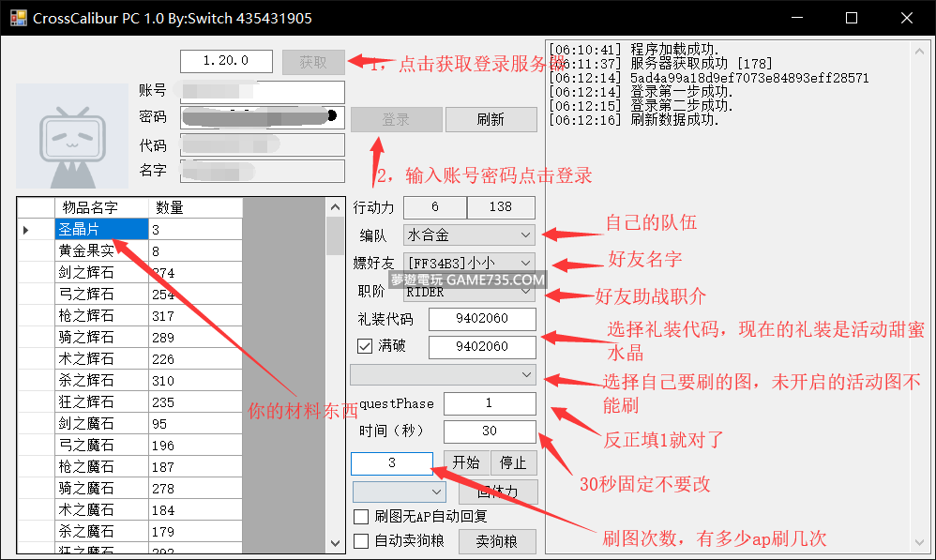Click the 物品名字 column header
The image size is (936, 560).
pyautogui.click(x=101, y=207)
